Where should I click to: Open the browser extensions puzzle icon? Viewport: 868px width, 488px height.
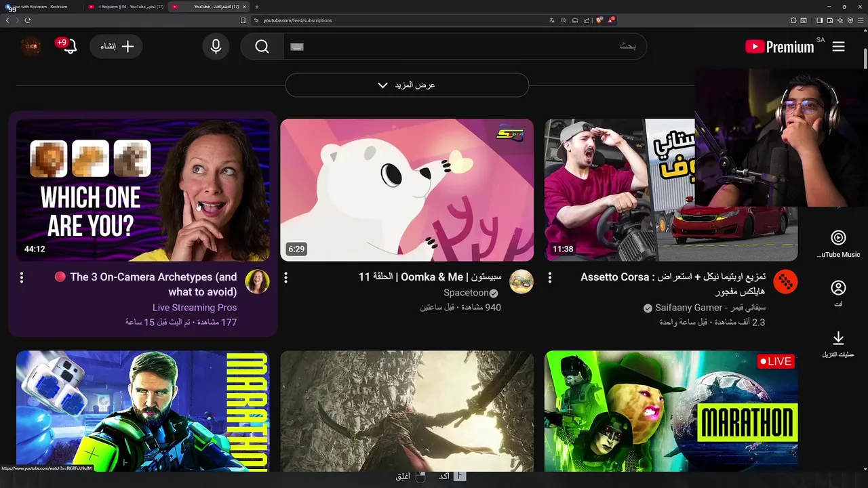pos(793,20)
